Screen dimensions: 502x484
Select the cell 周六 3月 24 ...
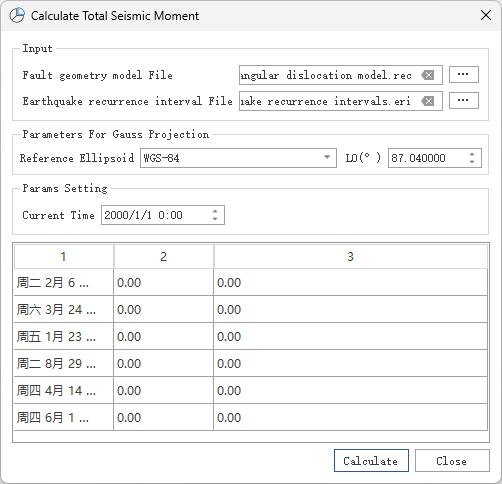point(64,310)
